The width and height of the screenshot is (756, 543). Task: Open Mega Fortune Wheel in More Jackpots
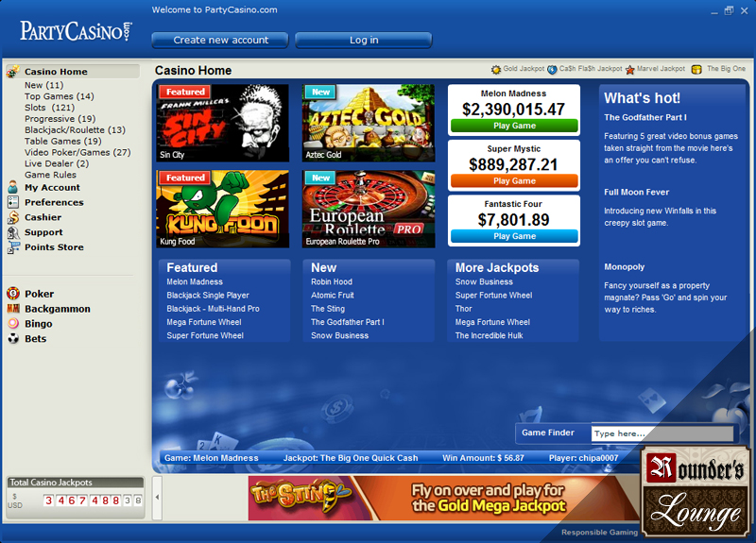click(x=492, y=322)
